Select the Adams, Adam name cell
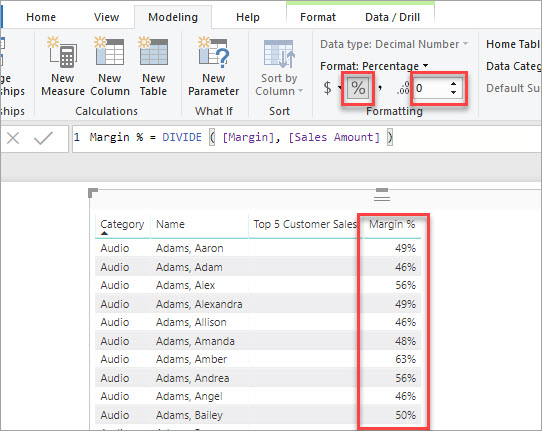The height and width of the screenshot is (431, 542). click(x=189, y=267)
